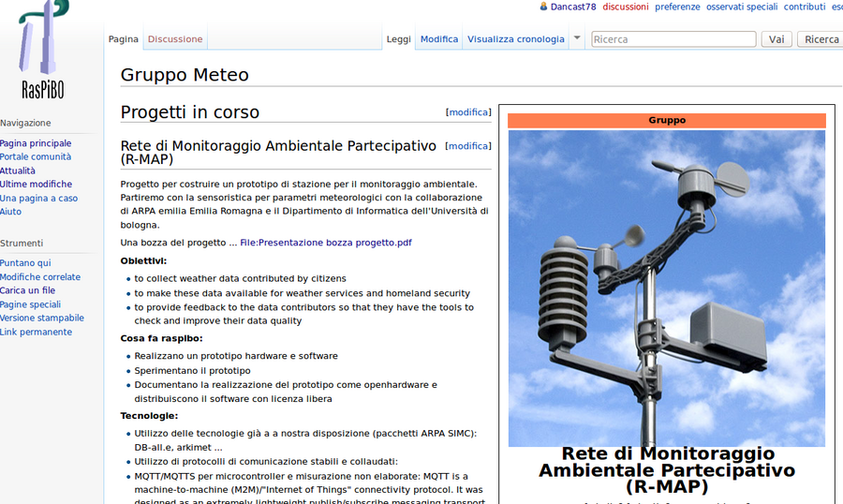Image resolution: width=843 pixels, height=504 pixels.
Task: Select the Leggi tab
Action: [x=398, y=39]
